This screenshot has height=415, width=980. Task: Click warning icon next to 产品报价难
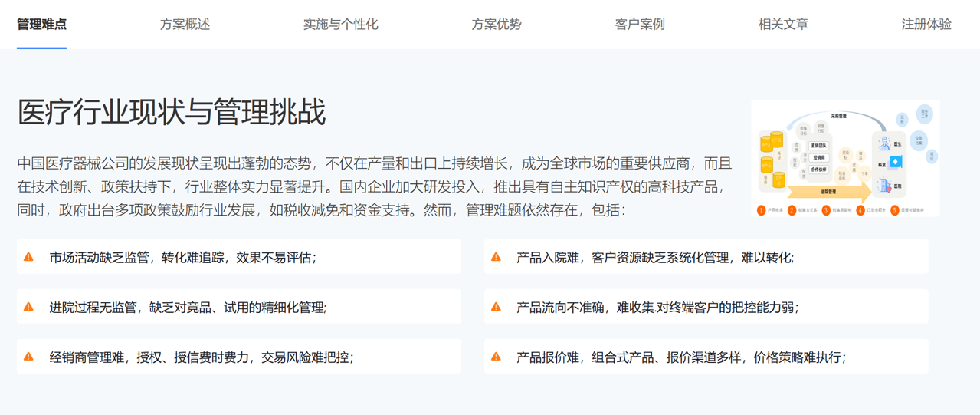pyautogui.click(x=496, y=357)
